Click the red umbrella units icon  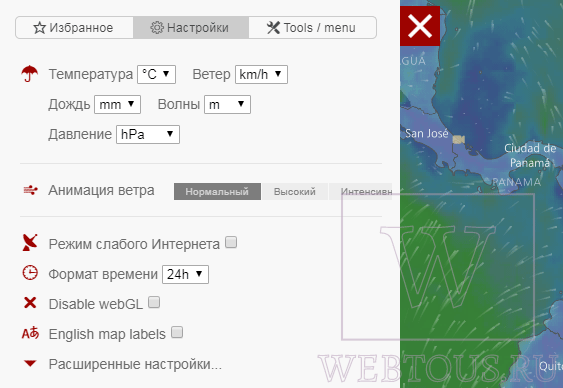(29, 74)
